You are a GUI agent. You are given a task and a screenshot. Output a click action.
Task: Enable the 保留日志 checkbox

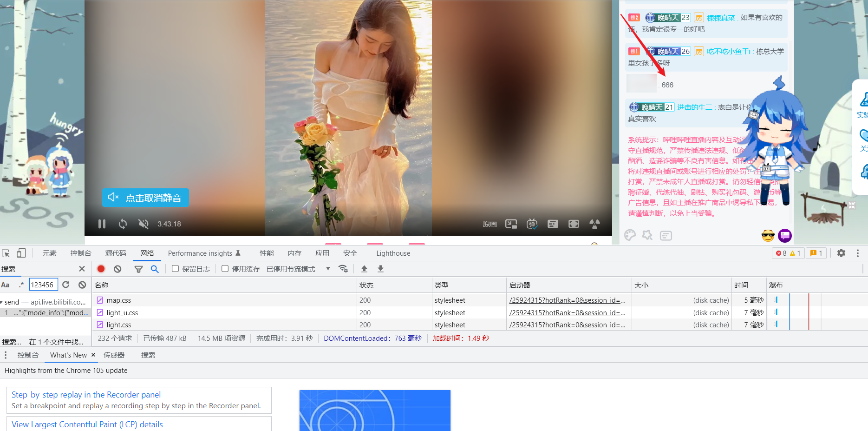pyautogui.click(x=176, y=269)
